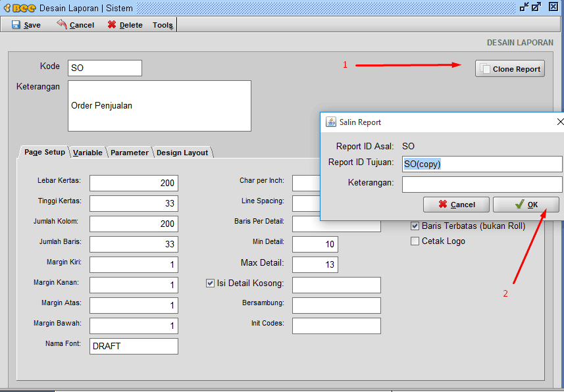Uncheck Baris Terbatas (bukan Roll) checkbox

pyautogui.click(x=415, y=226)
